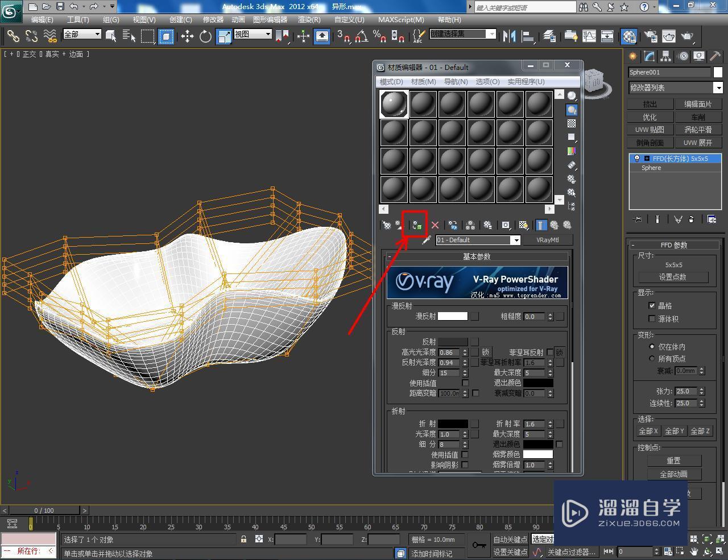Viewport: 728px width, 560px height.
Task: Open the Curve Editor icon
Action: point(589,36)
